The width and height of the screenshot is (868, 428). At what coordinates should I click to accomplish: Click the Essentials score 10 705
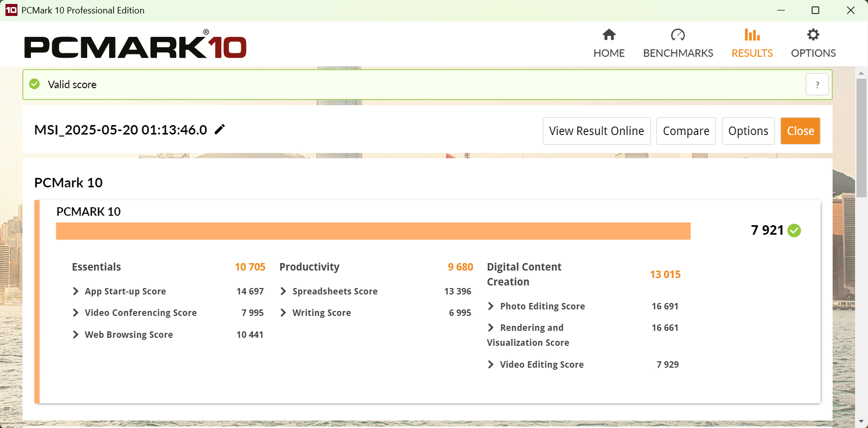pos(250,267)
